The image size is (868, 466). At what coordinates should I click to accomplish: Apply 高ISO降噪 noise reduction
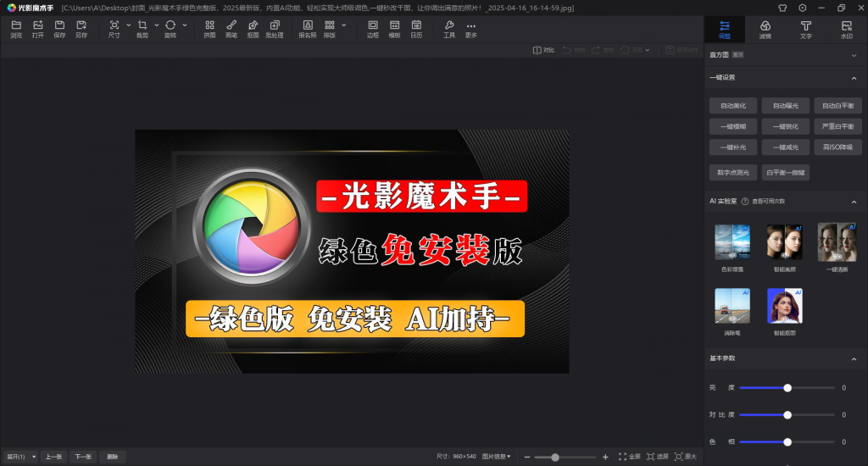pyautogui.click(x=837, y=147)
